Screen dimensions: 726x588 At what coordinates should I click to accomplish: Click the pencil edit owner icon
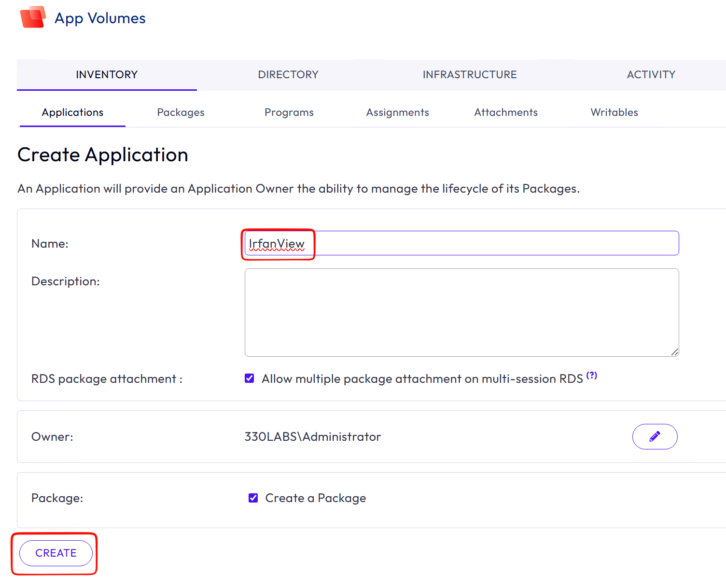(655, 436)
